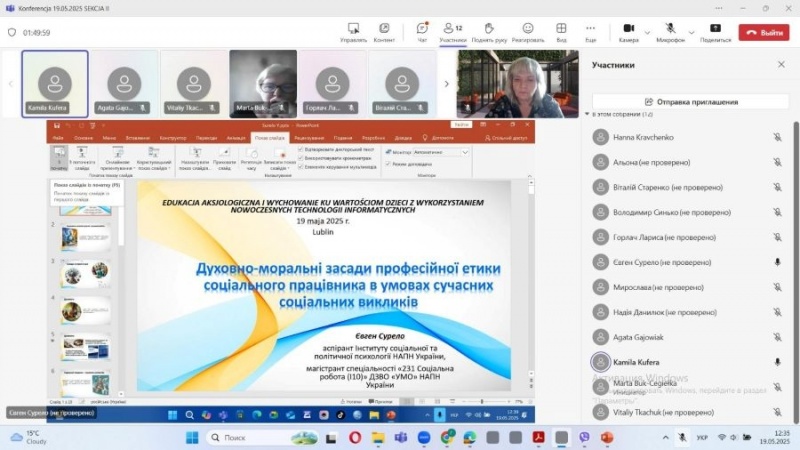The width and height of the screenshot is (800, 450).
Task: Open the Реагировать reactions icon
Action: [527, 30]
